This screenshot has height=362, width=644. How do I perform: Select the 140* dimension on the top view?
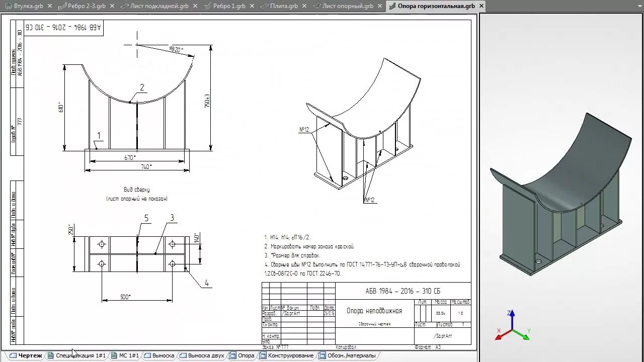coord(197,237)
